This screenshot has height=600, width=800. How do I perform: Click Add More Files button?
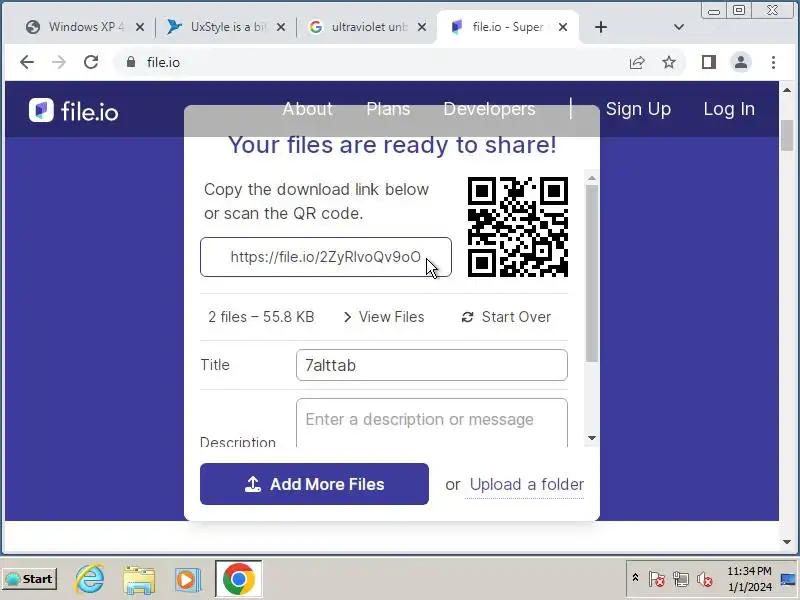(x=314, y=484)
